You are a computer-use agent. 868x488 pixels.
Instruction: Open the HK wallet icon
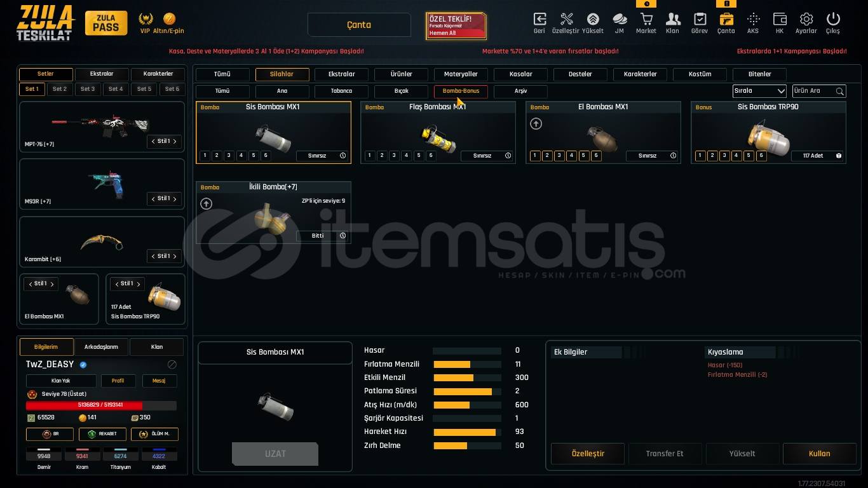(x=780, y=20)
